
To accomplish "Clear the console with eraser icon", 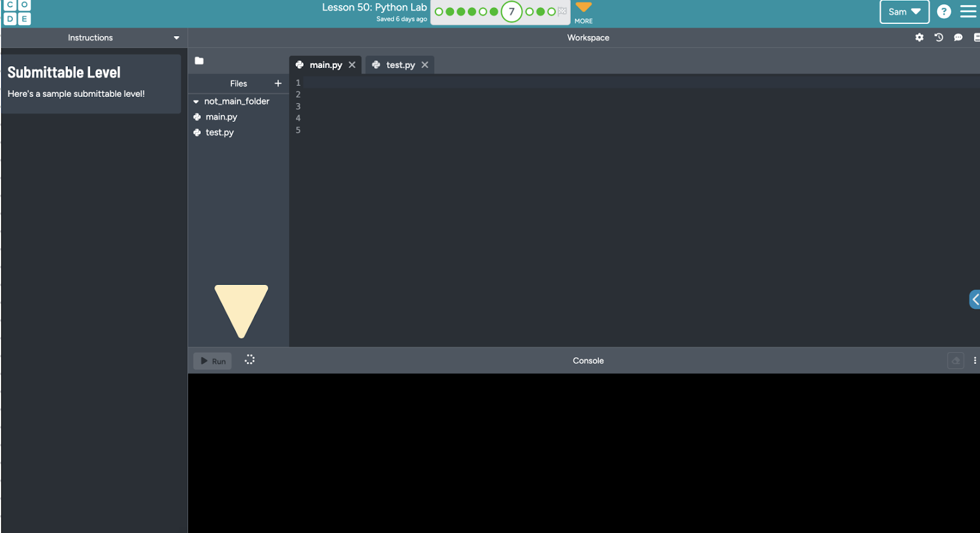I will point(956,361).
